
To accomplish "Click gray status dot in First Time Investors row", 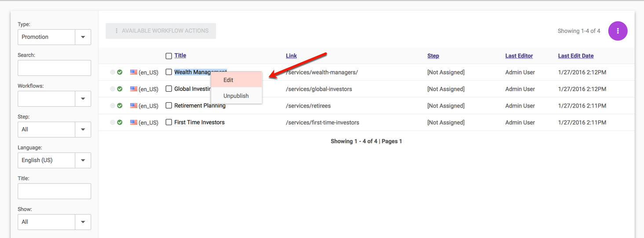I will click(113, 122).
